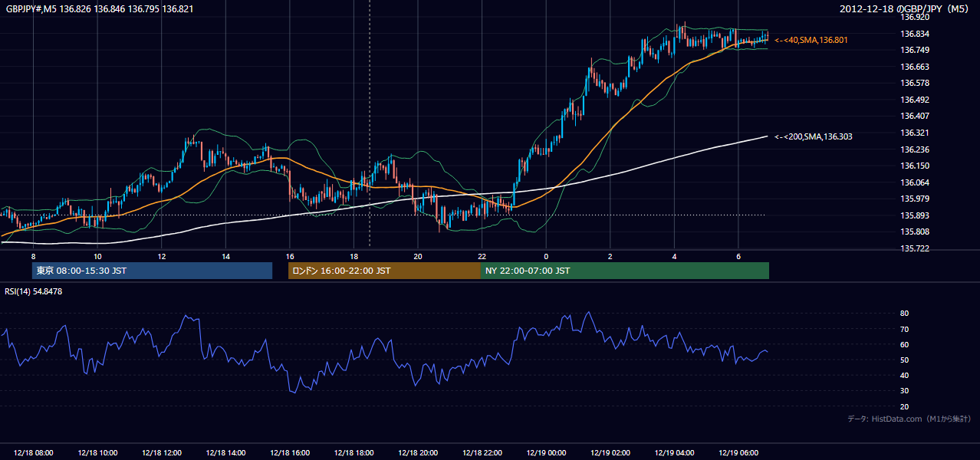Click price axis value 136.749
Viewport: 980px width, 460px height.
pyautogui.click(x=915, y=50)
